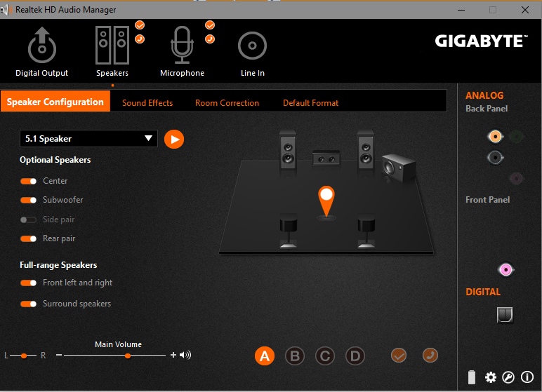Set default device using bottom checkmark button
Image resolution: width=542 pixels, height=392 pixels.
pyautogui.click(x=399, y=356)
